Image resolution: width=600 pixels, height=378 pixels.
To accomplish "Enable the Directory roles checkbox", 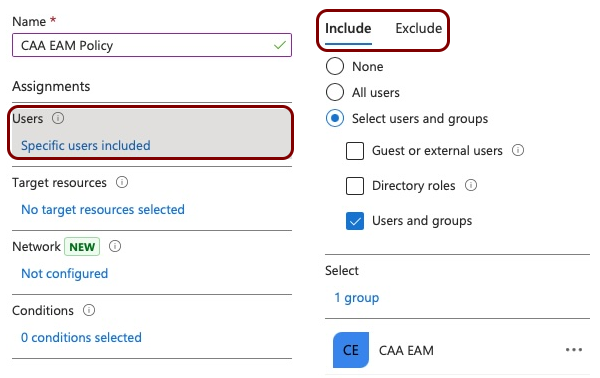I will coord(355,186).
